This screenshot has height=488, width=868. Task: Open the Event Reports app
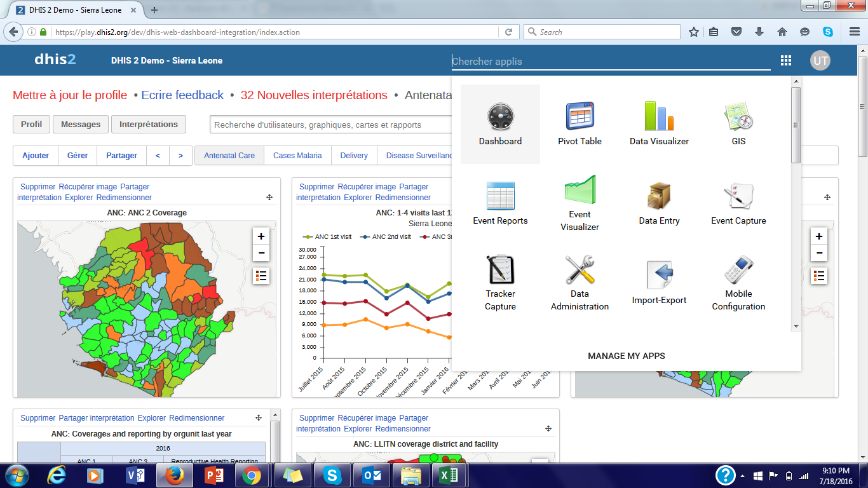click(x=500, y=203)
